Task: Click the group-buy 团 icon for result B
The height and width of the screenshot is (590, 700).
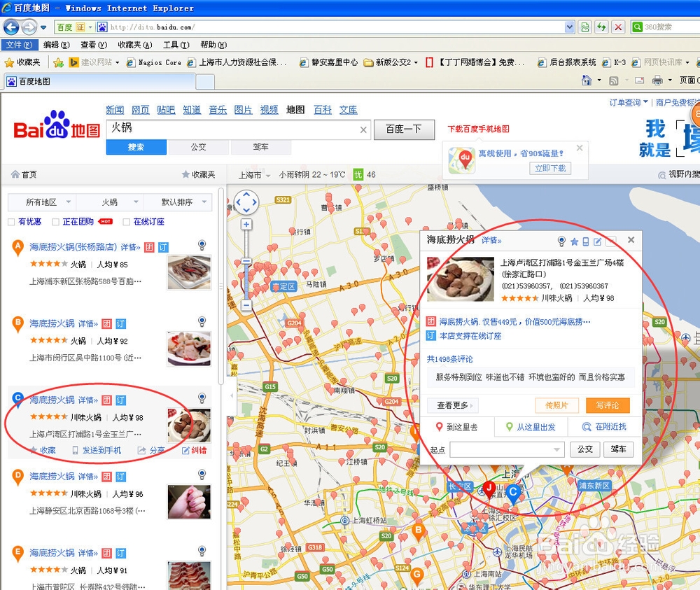Action: 106,323
